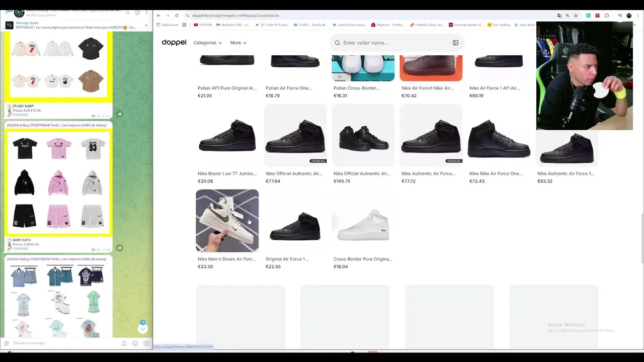The height and width of the screenshot is (362, 644).
Task: Open browser zoom magnifier icon
Action: (568, 16)
